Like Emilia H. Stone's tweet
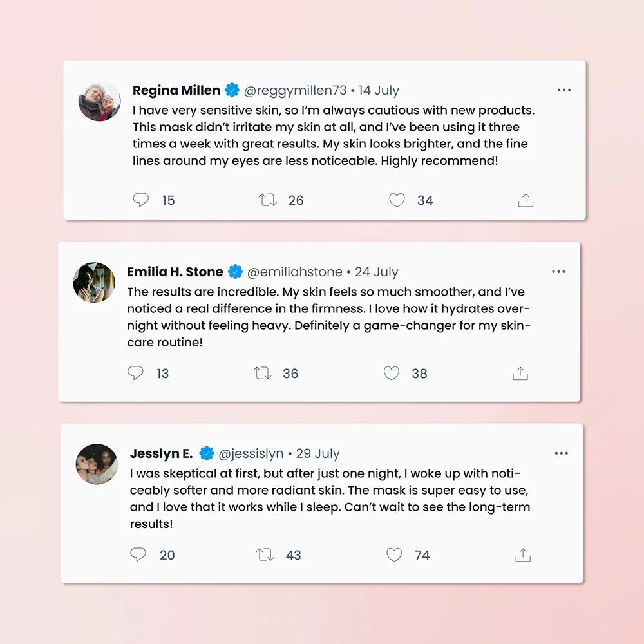 pos(392,373)
